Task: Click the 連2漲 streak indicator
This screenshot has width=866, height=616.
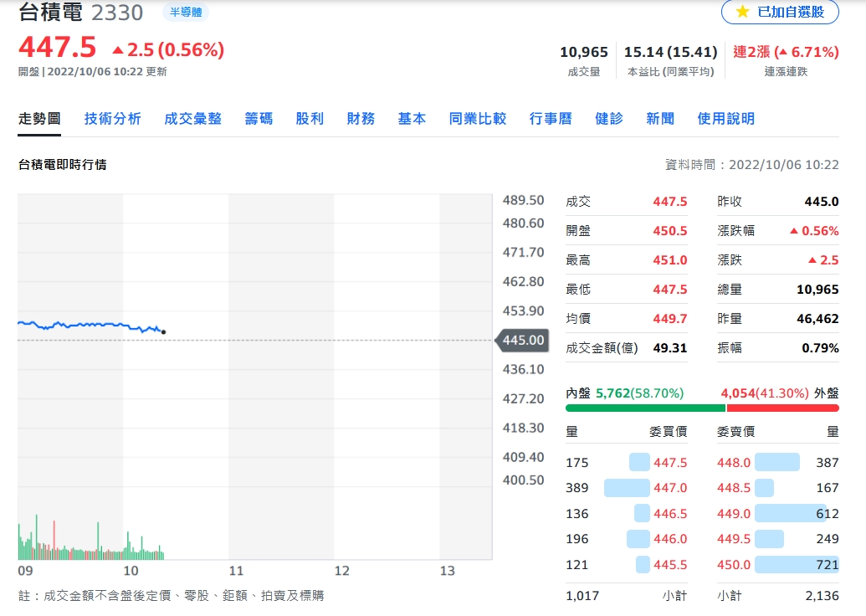Action: (x=786, y=52)
